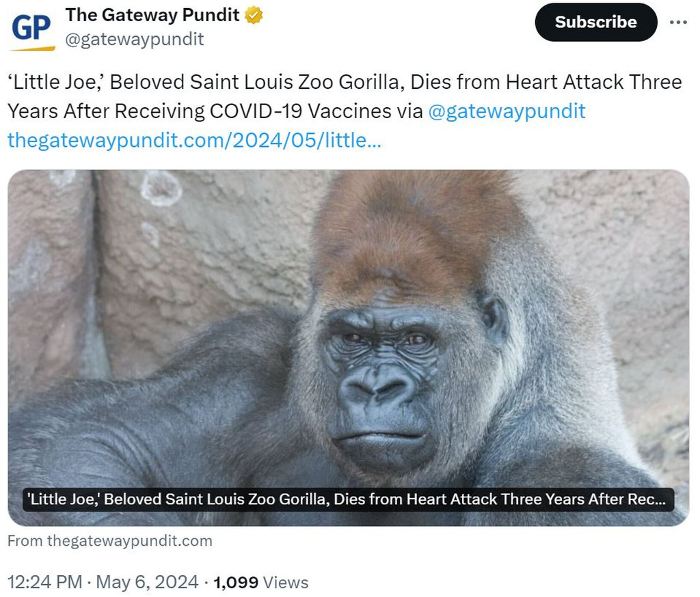Image resolution: width=700 pixels, height=597 pixels.
Task: Click the May 6, 2024 post date
Action: click(147, 582)
